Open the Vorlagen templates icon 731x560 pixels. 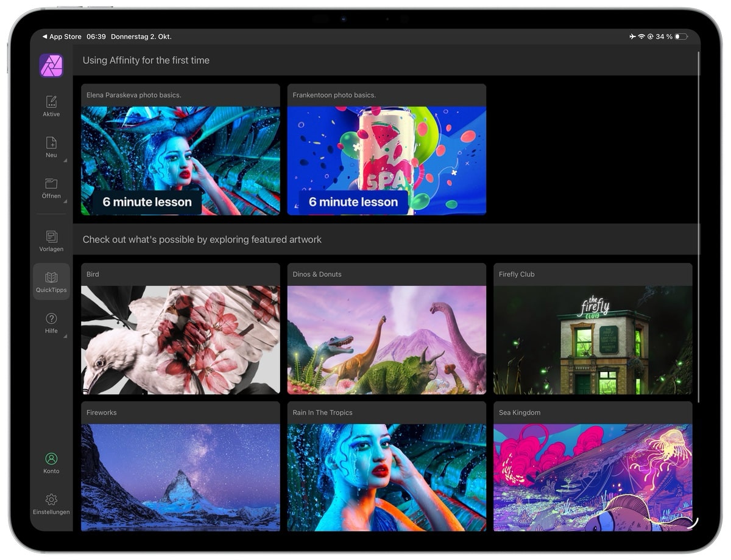[x=51, y=236]
